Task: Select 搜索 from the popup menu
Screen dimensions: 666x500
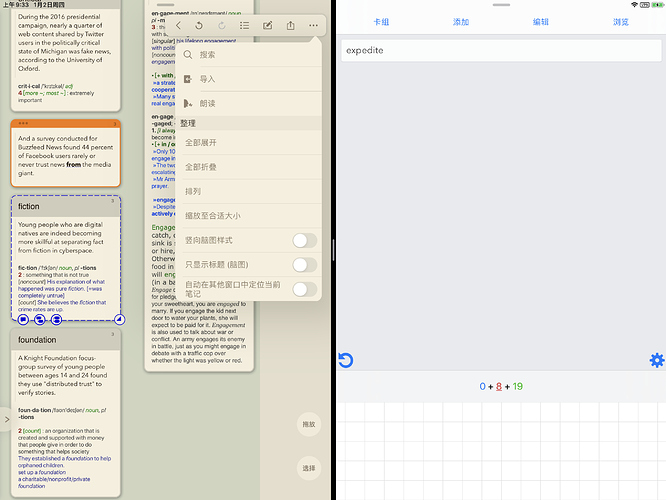Action: (x=248, y=54)
